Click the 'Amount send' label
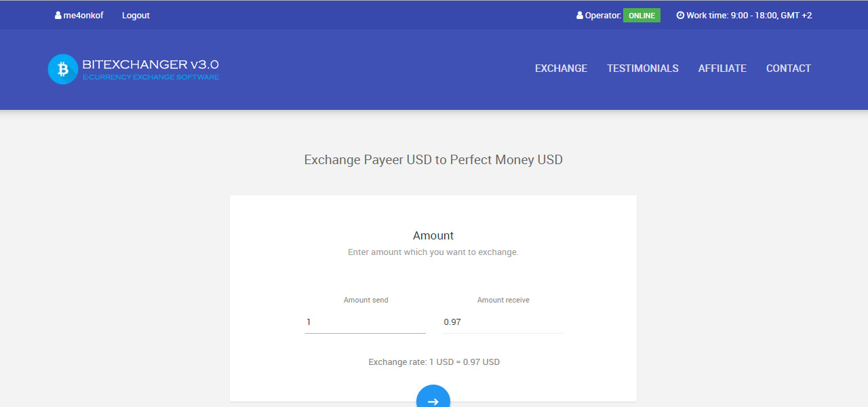Image resolution: width=868 pixels, height=407 pixels. [x=366, y=300]
